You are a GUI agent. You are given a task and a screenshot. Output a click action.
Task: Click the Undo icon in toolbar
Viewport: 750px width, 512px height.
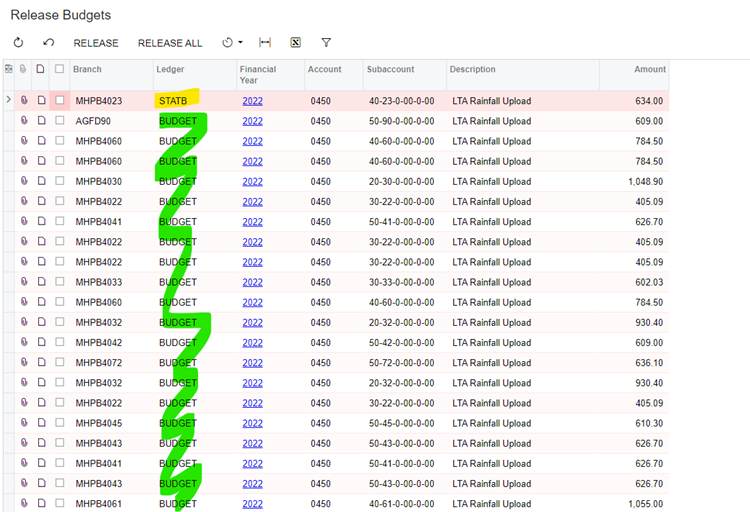pyautogui.click(x=48, y=43)
